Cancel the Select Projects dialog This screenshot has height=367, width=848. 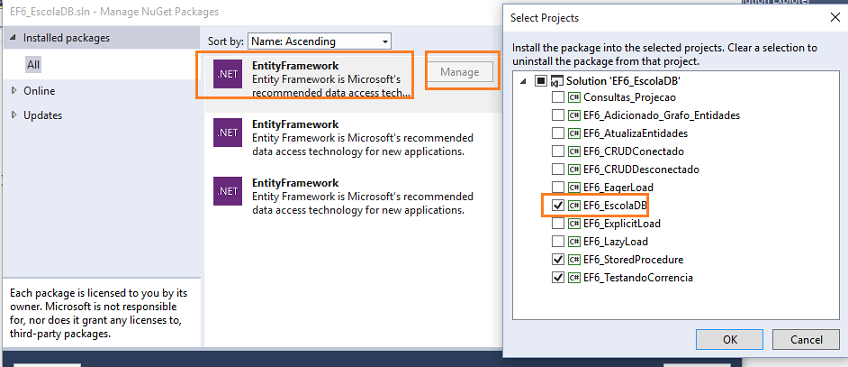pos(806,339)
